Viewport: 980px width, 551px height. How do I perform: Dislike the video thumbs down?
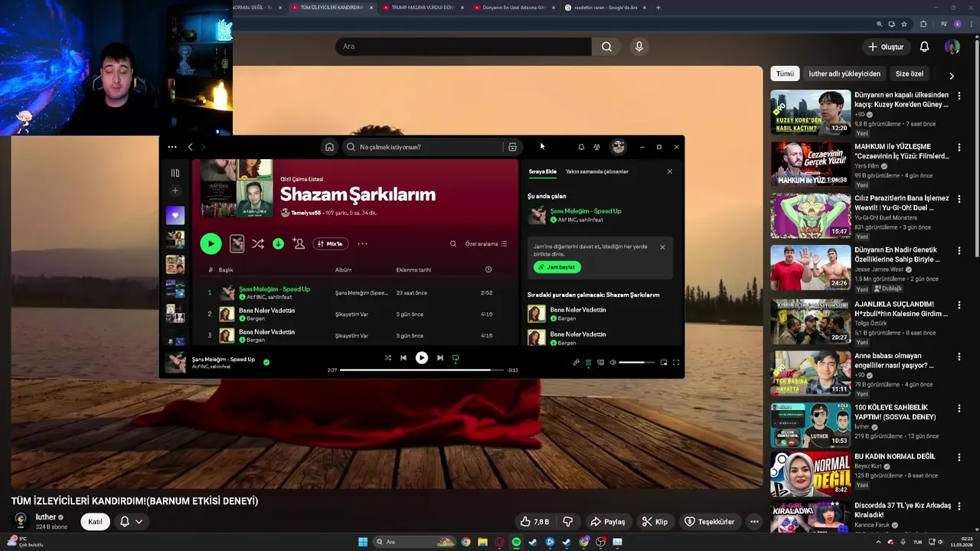coord(567,522)
